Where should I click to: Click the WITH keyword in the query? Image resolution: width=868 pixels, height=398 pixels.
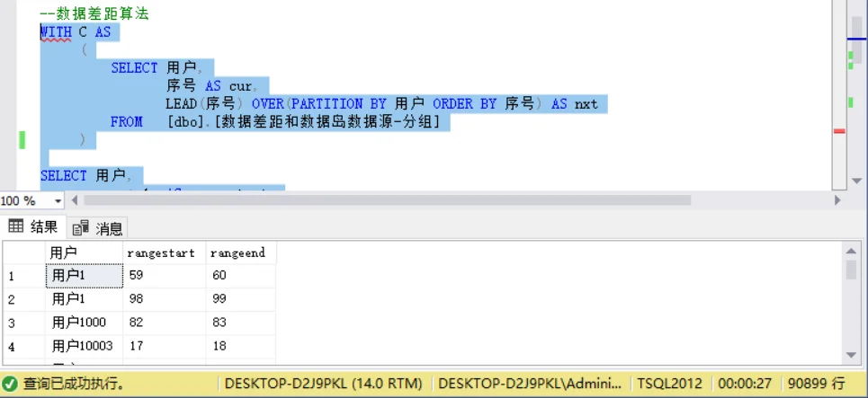click(56, 32)
